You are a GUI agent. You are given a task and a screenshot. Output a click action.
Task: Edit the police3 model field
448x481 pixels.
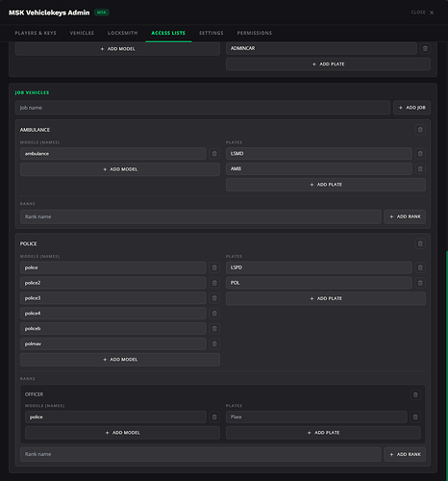point(113,298)
